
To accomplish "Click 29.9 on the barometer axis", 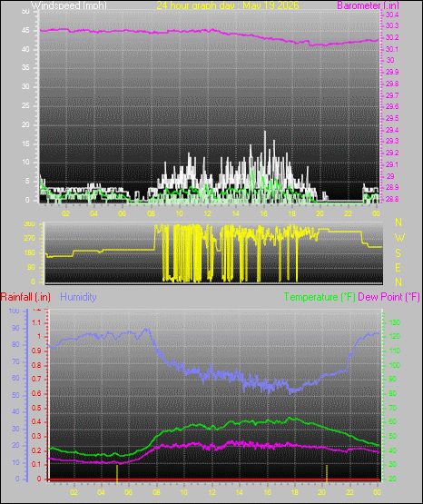I will pos(392,72).
